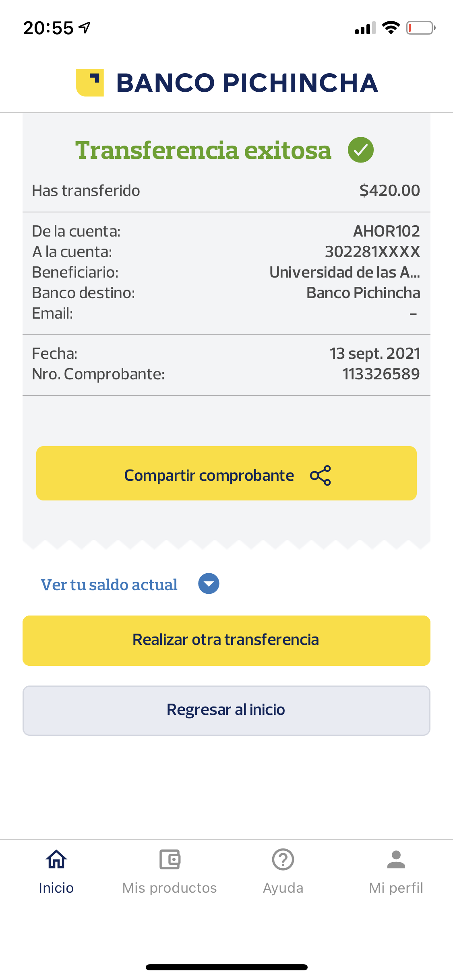Tap the comprobante number 113326589
This screenshot has width=453, height=980.
(381, 374)
